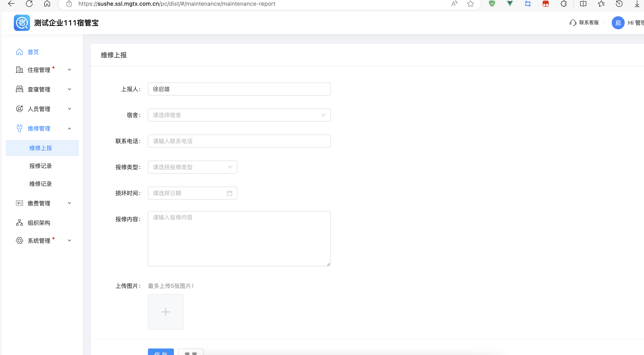Click the Hi 管理 user name

coord(636,23)
